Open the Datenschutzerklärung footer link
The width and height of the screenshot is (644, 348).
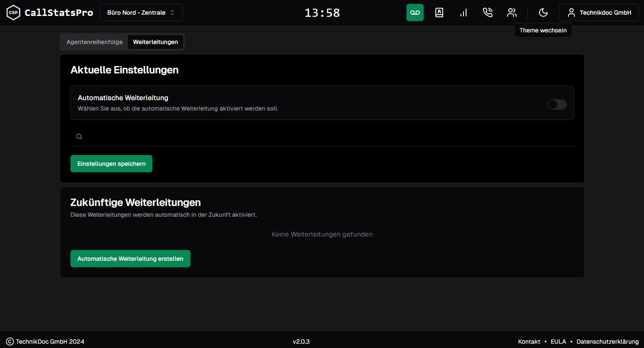607,342
